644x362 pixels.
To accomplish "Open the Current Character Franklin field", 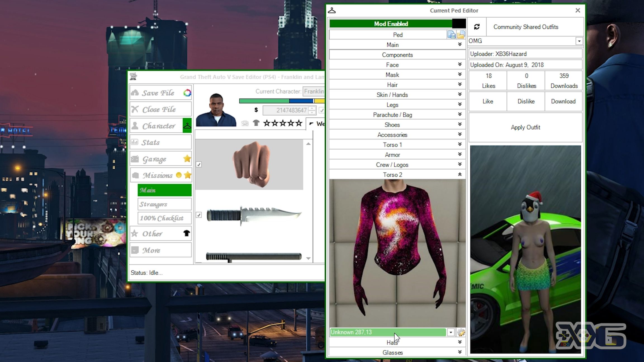I will (314, 91).
